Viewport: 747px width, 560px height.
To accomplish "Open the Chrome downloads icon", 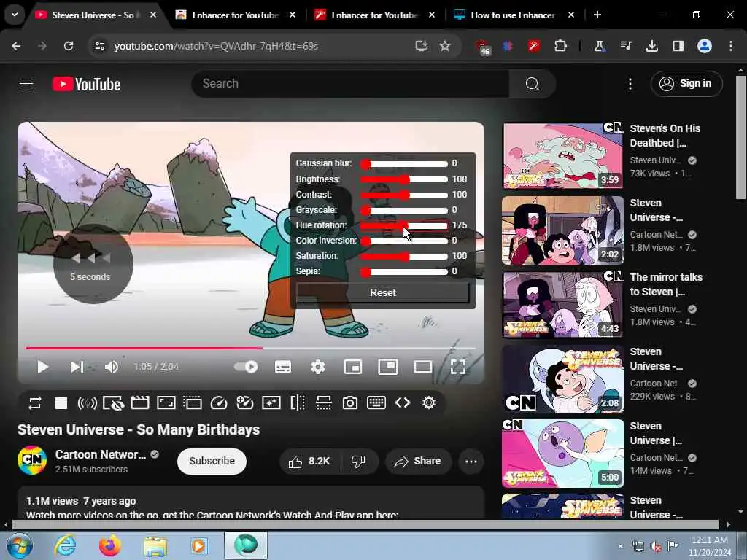I will point(652,46).
